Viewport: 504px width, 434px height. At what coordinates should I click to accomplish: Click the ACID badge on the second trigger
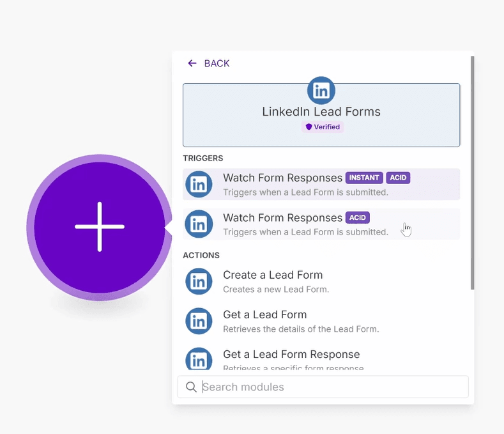tap(357, 218)
